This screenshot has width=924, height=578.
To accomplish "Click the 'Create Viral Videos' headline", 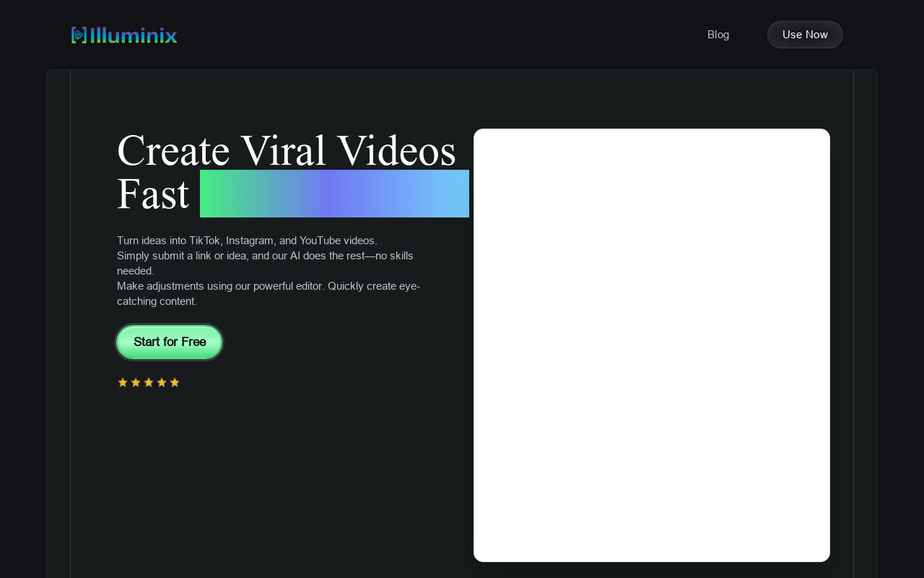I will 287,150.
